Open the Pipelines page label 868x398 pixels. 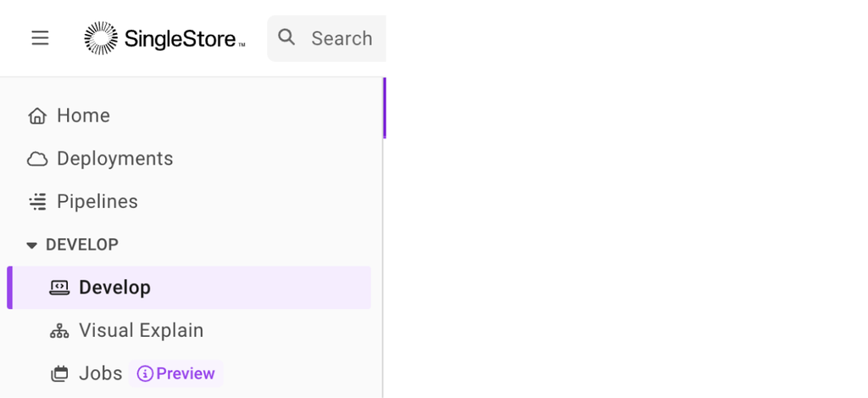click(97, 202)
